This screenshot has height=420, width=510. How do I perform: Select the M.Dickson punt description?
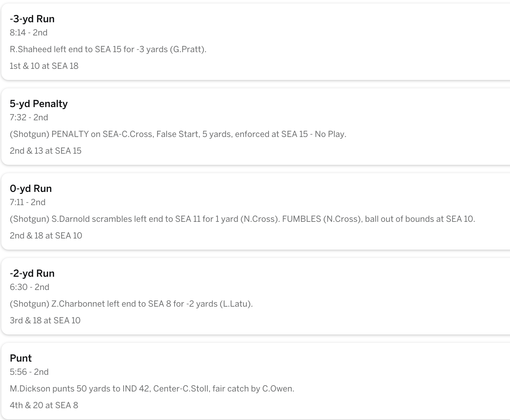click(x=152, y=389)
